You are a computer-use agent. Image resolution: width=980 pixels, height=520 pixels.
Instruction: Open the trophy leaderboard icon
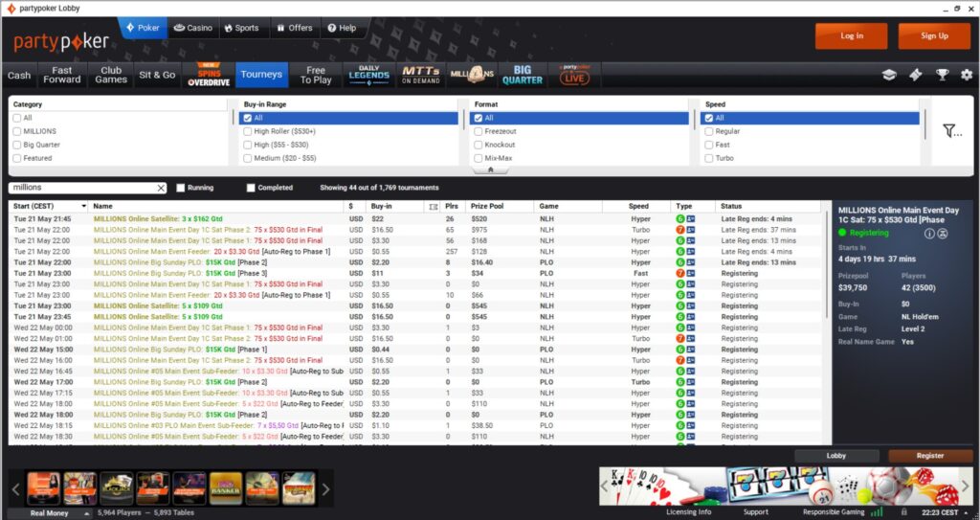[x=942, y=75]
